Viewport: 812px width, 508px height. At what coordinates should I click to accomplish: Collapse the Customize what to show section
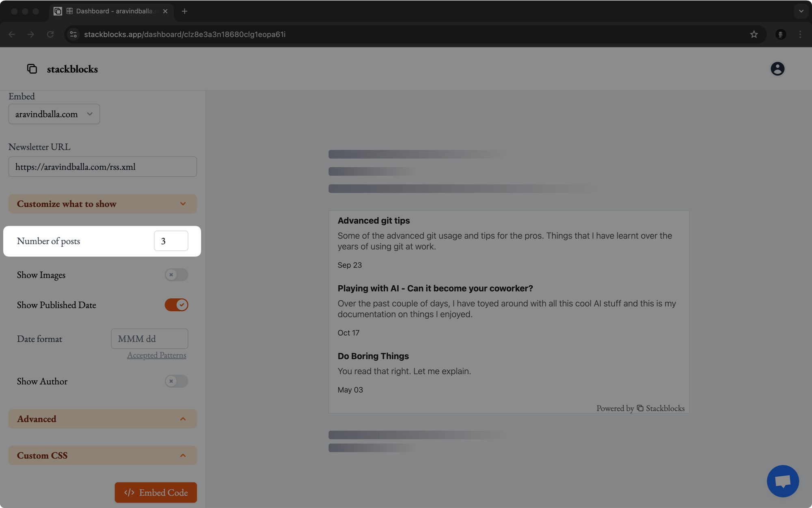[102, 203]
